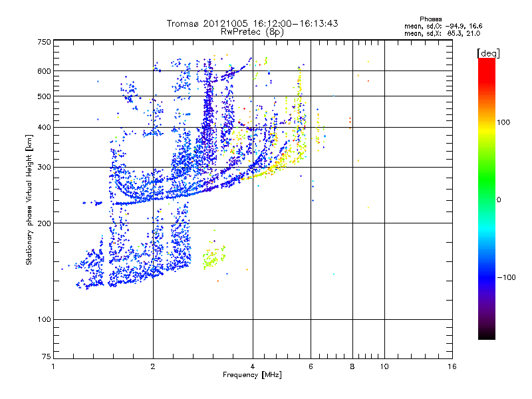Image resolution: width=532 pixels, height=399 pixels.
Task: Click the green zero-degree region of colorbar
Action: click(x=487, y=199)
